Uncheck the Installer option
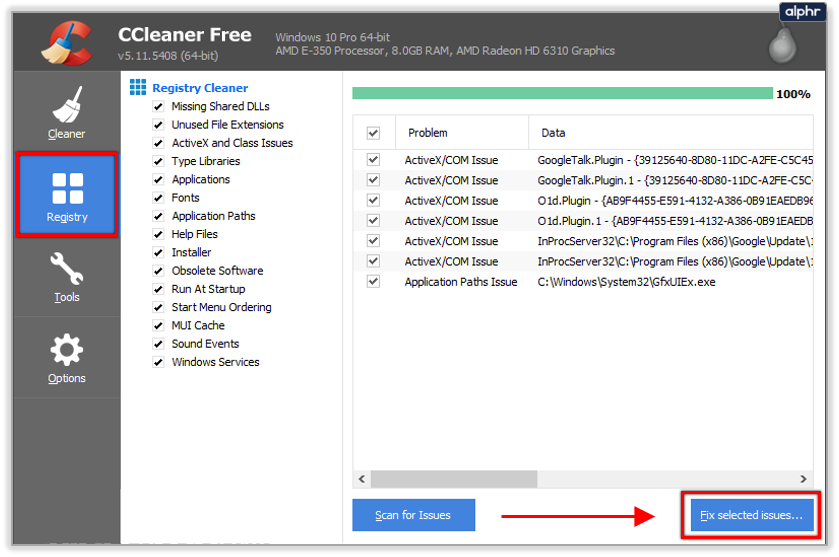This screenshot has width=839, height=557. point(158,252)
